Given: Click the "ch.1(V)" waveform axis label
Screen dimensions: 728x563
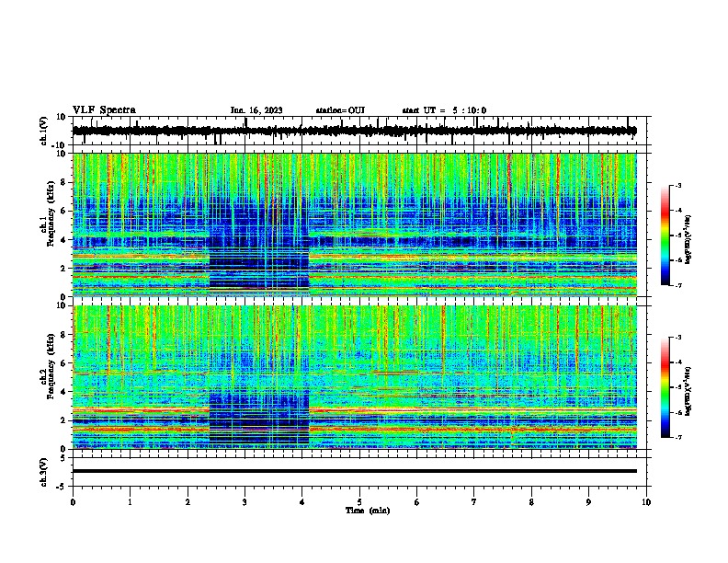Looking at the screenshot, I should (x=44, y=131).
